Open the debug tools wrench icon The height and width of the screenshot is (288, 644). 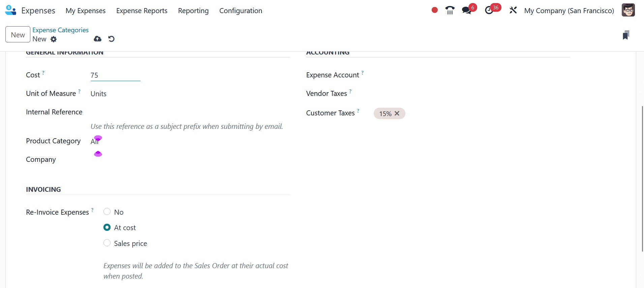click(x=513, y=10)
